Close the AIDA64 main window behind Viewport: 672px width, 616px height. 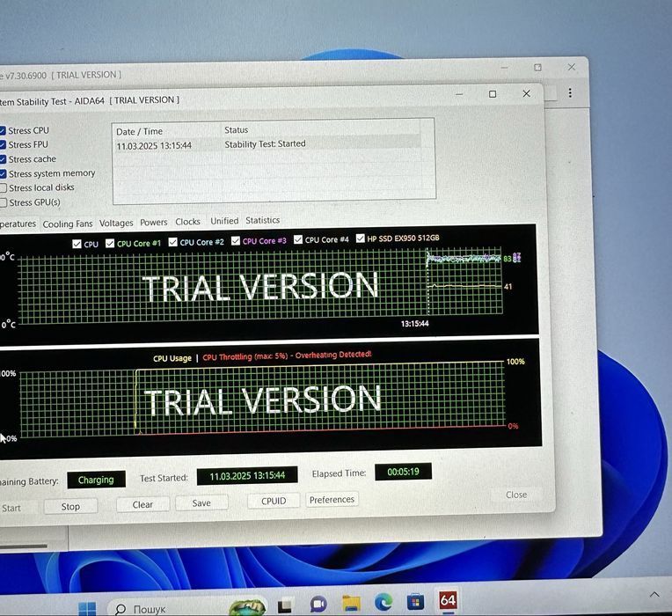(x=571, y=67)
